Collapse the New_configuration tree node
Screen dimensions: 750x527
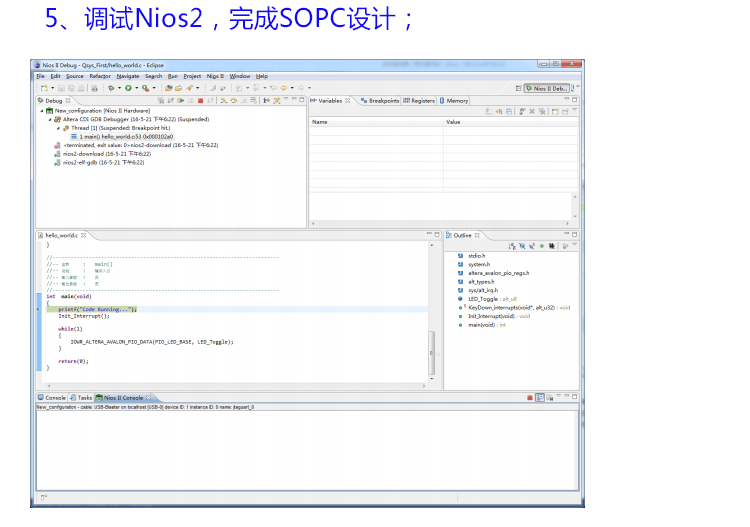tap(42, 111)
